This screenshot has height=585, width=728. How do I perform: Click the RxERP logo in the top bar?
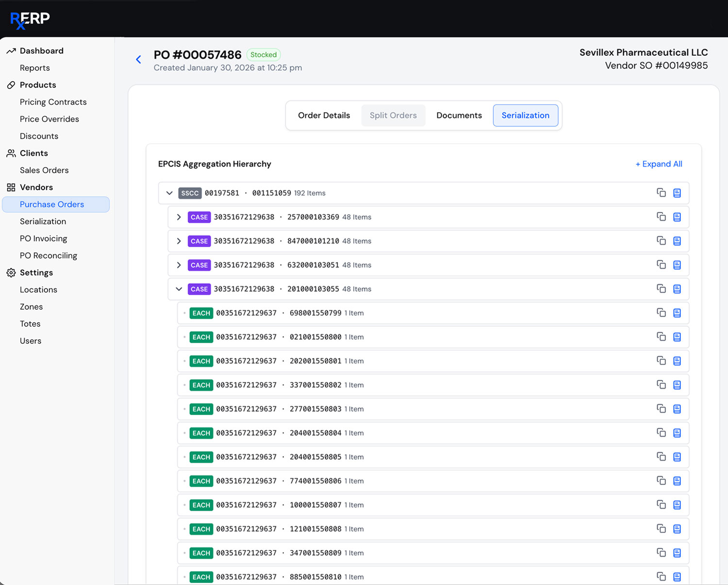tap(29, 18)
